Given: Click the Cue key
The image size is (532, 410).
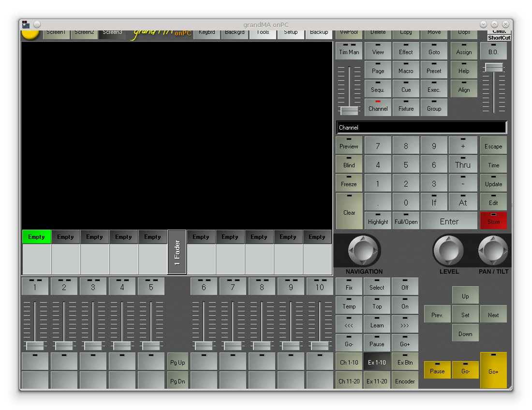Looking at the screenshot, I should pyautogui.click(x=406, y=88).
